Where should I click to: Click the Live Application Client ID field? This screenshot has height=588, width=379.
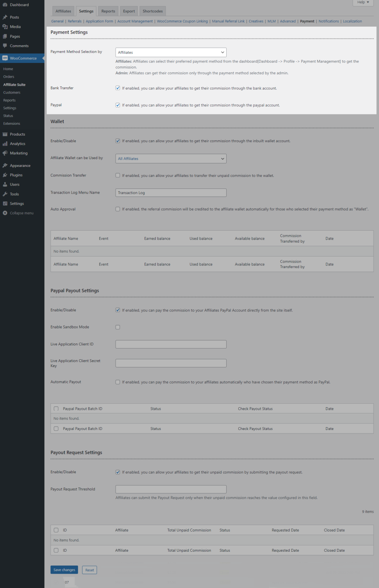tap(171, 344)
